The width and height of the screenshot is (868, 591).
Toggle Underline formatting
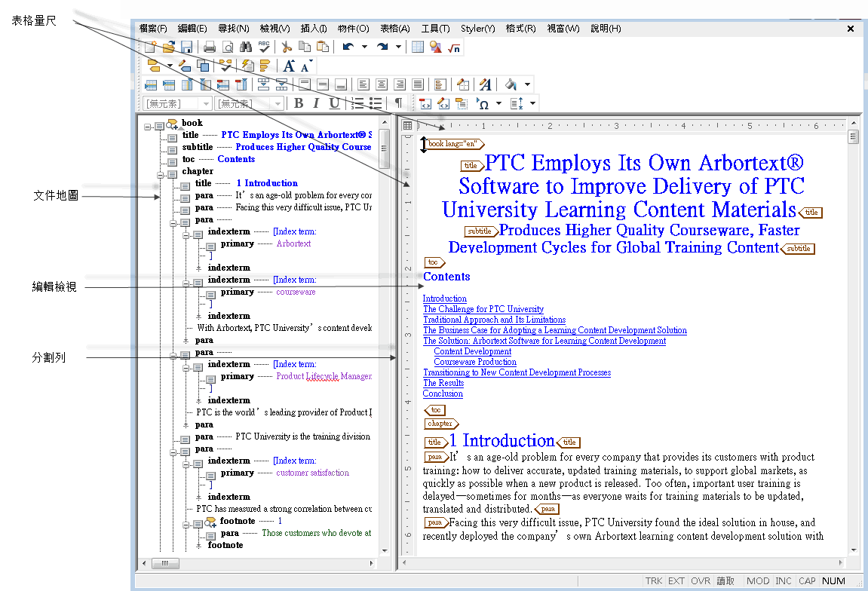[334, 103]
